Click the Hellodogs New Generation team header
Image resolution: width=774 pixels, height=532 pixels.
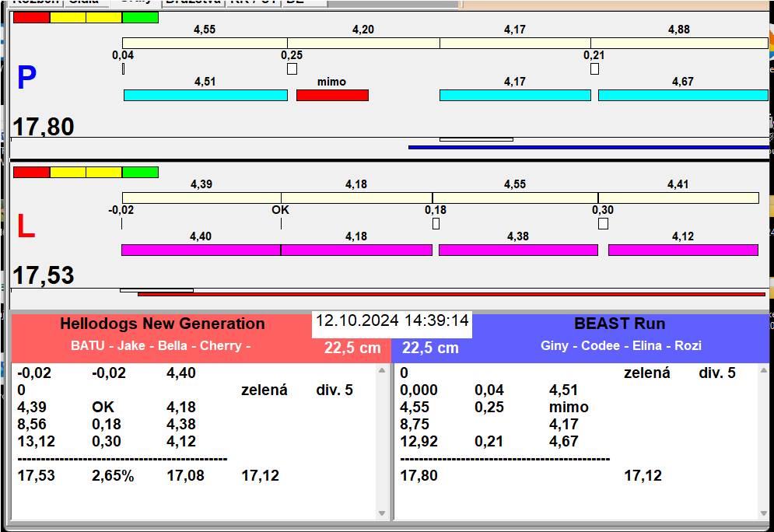pos(162,324)
